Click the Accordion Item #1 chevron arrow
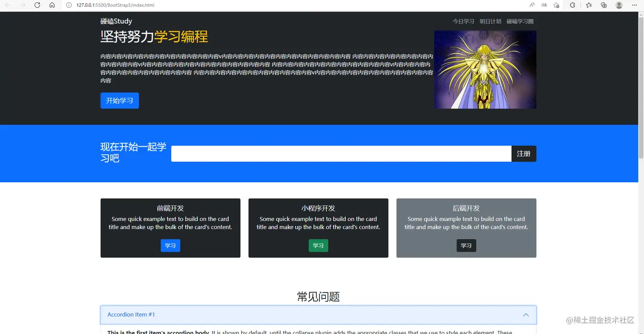Image resolution: width=644 pixels, height=334 pixels. pos(526,315)
